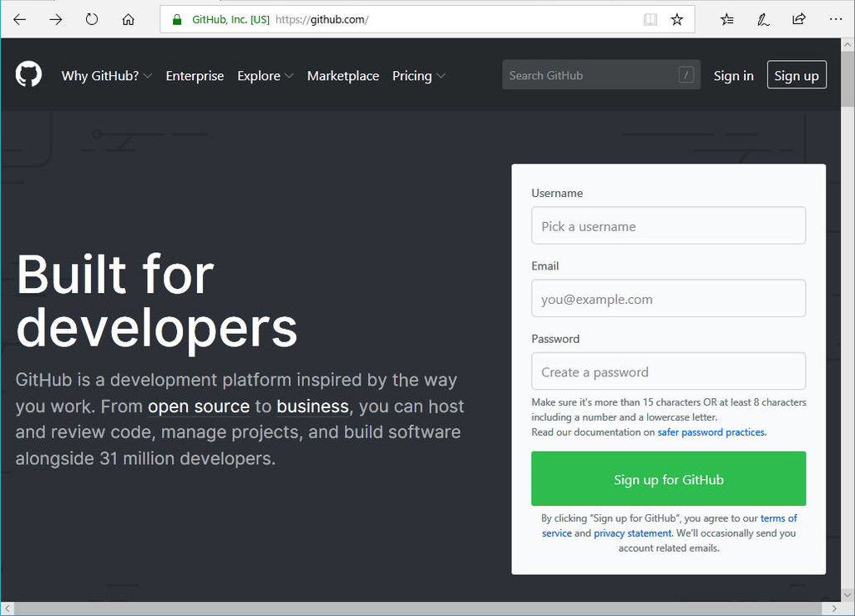Click the Username field label
This screenshot has height=616, width=855.
(557, 193)
